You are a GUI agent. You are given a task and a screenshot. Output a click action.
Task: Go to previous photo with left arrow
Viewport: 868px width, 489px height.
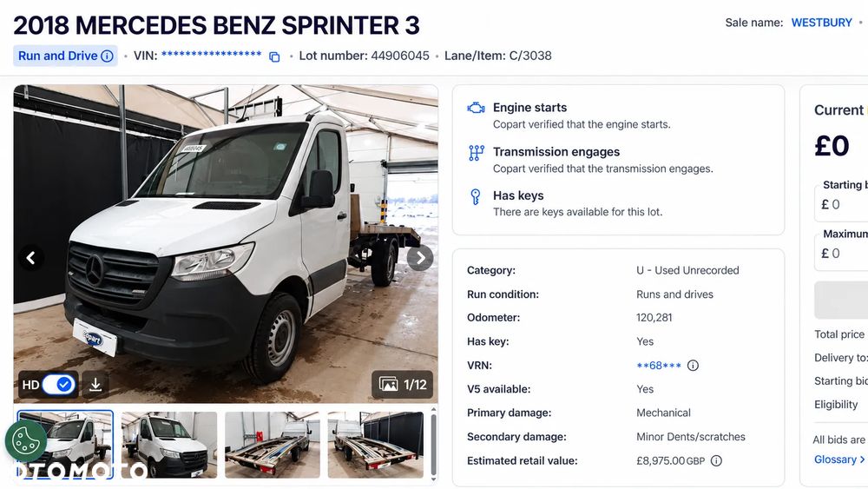click(31, 257)
